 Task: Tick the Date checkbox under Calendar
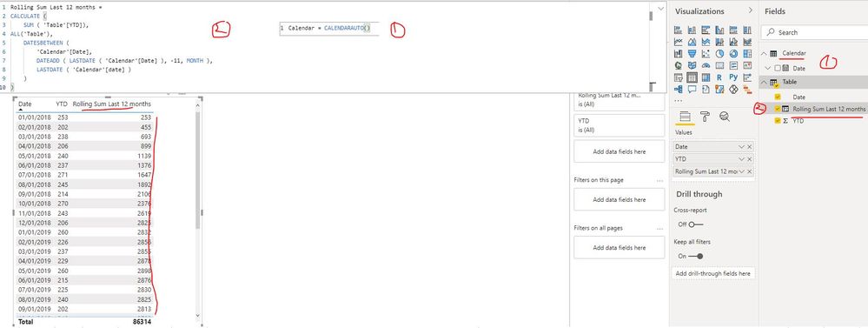778,68
